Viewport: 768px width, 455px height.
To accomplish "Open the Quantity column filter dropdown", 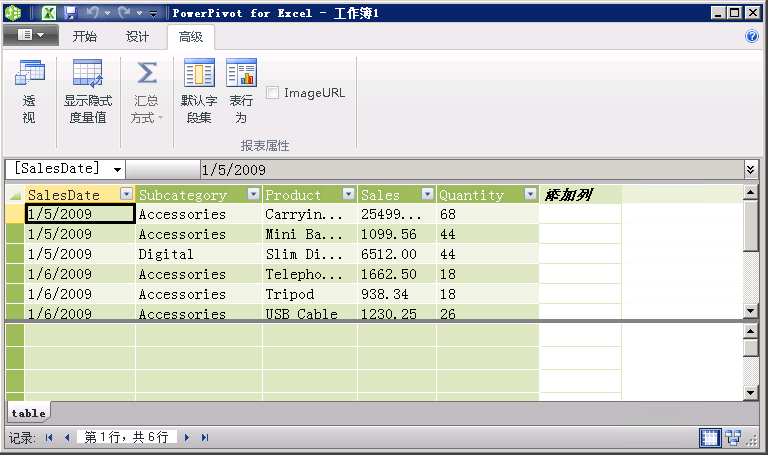I will pos(530,194).
